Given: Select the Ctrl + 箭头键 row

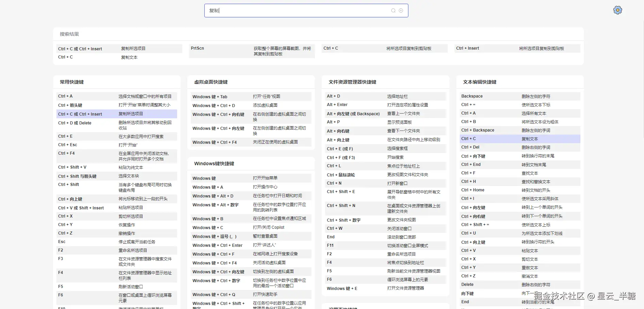Looking at the screenshot, I should pos(117,105).
